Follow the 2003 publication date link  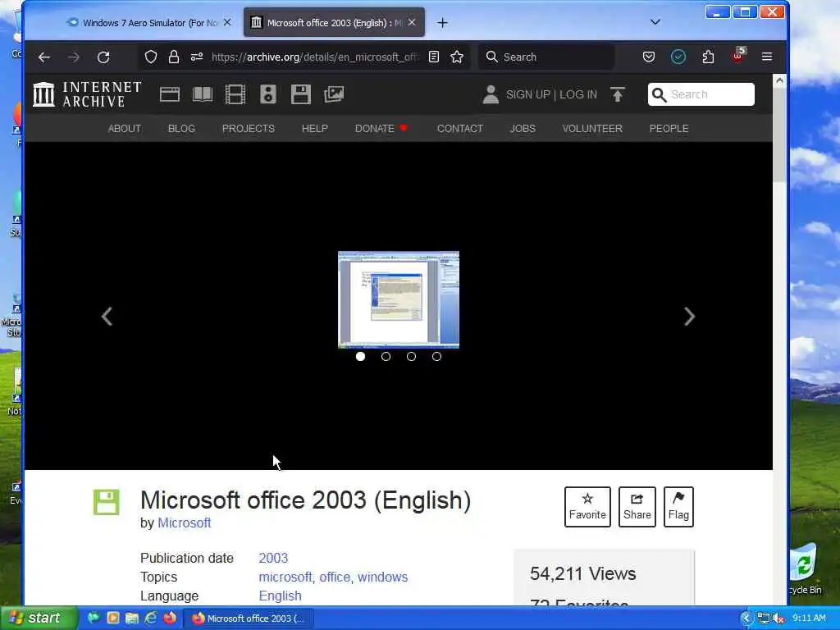point(273,558)
